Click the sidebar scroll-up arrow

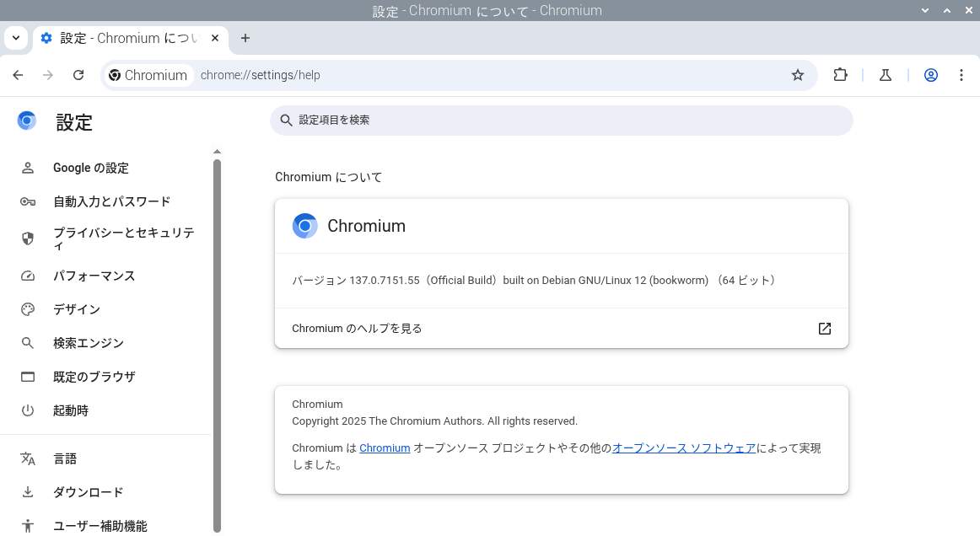(x=217, y=152)
